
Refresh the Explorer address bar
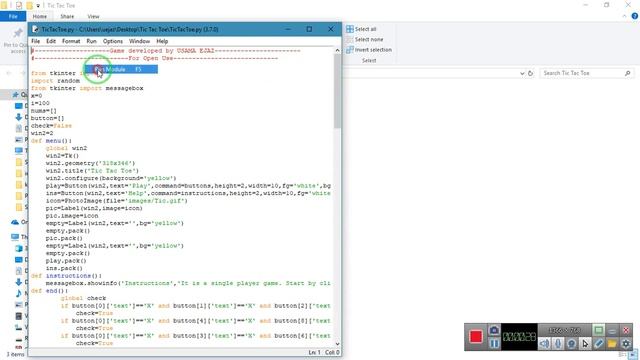point(530,73)
